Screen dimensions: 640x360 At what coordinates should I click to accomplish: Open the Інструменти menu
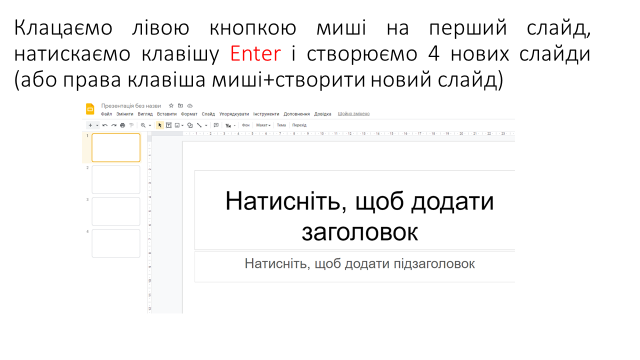tap(266, 114)
